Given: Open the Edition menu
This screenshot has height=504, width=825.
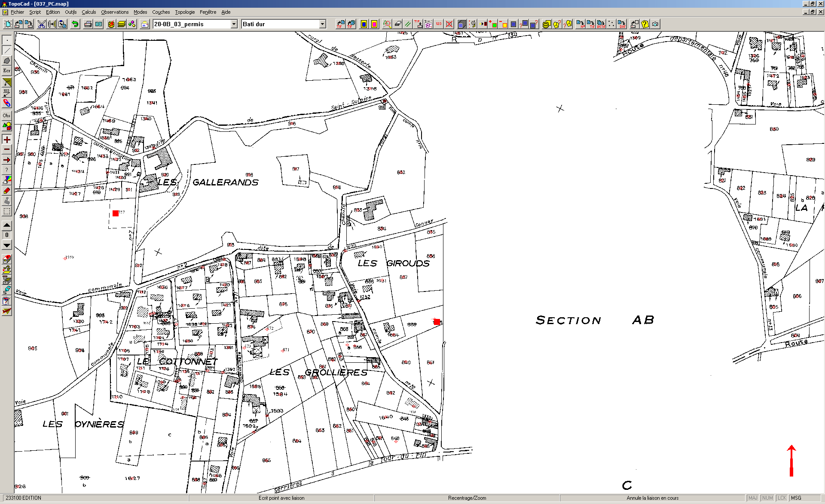Looking at the screenshot, I should point(53,12).
